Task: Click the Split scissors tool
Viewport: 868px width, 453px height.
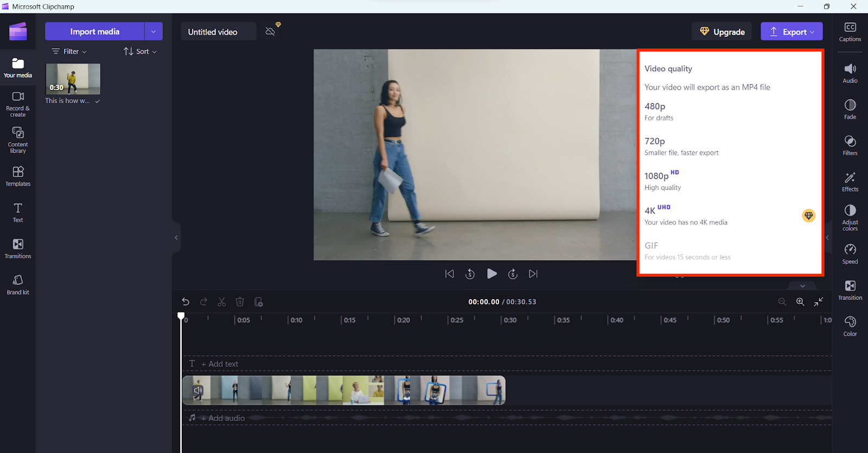Action: pos(221,302)
